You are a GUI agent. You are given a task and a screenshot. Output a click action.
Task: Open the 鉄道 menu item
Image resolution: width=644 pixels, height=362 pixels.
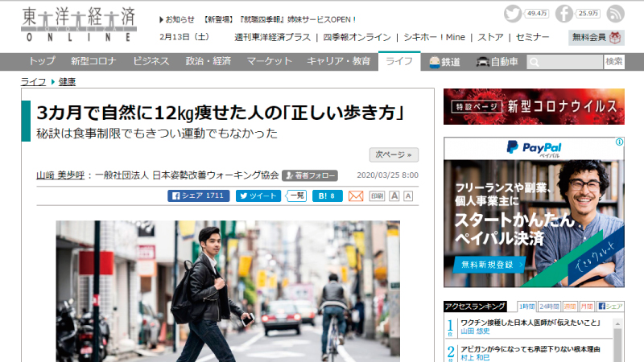click(444, 62)
